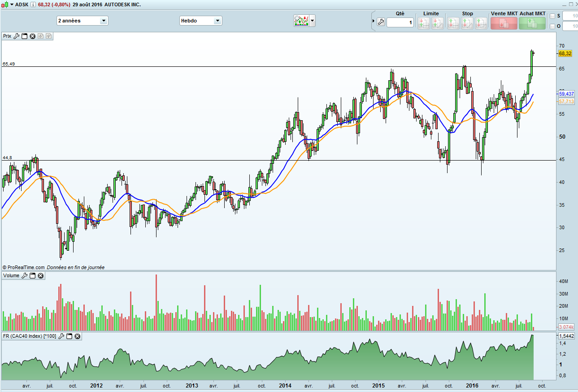578x392 pixels.
Task: Click the candlestick chart style icon
Action: (x=5, y=4)
